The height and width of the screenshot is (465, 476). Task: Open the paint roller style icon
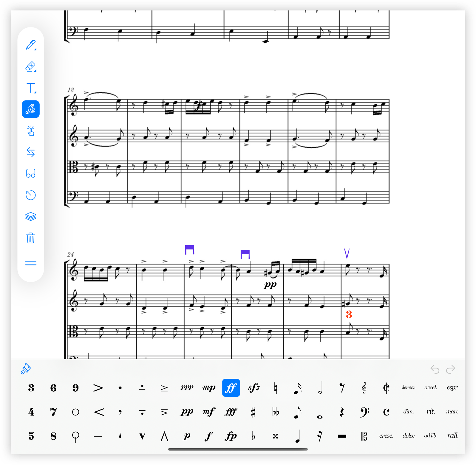point(26,369)
